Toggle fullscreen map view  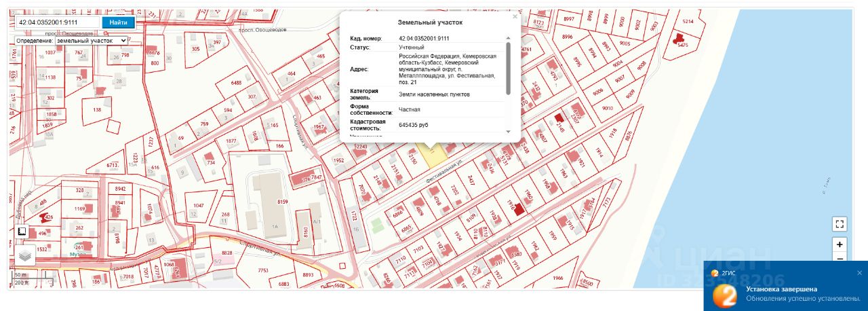[840, 224]
